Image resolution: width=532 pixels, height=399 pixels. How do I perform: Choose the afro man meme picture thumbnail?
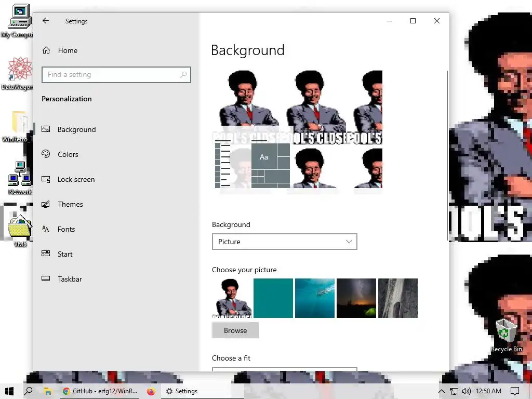coord(232,298)
